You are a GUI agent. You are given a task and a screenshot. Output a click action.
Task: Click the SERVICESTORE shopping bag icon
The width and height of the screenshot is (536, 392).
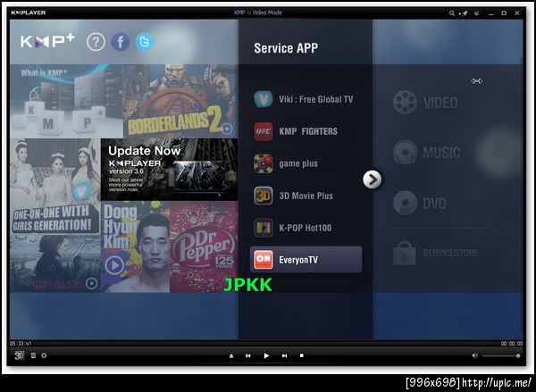[405, 254]
